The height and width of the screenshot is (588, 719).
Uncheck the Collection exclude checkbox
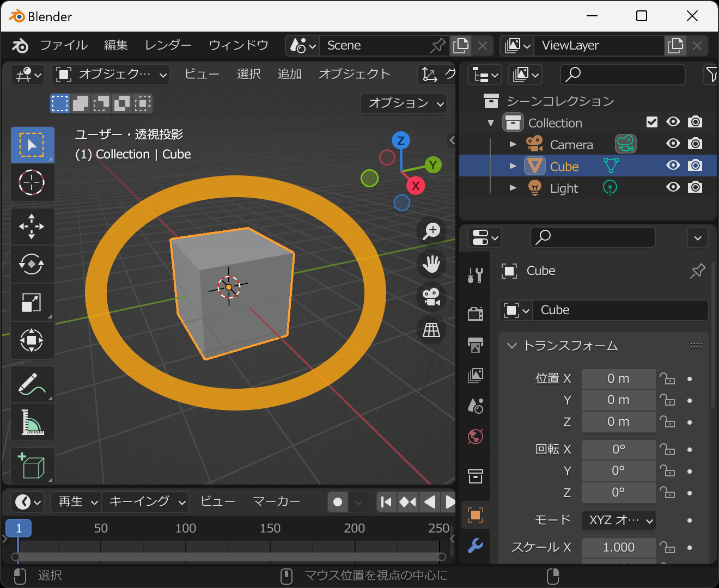pyautogui.click(x=652, y=122)
